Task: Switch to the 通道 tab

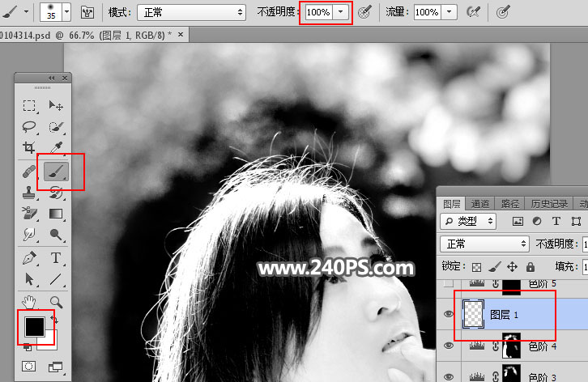Action: [480, 204]
